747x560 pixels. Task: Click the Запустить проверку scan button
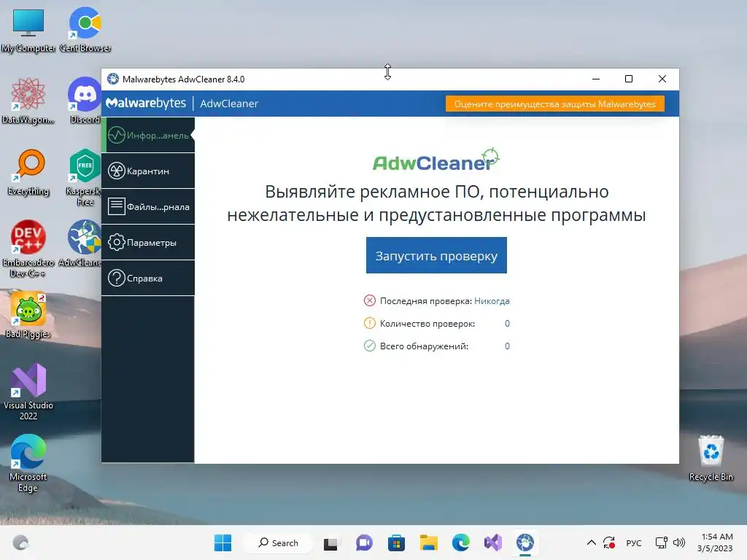point(436,256)
